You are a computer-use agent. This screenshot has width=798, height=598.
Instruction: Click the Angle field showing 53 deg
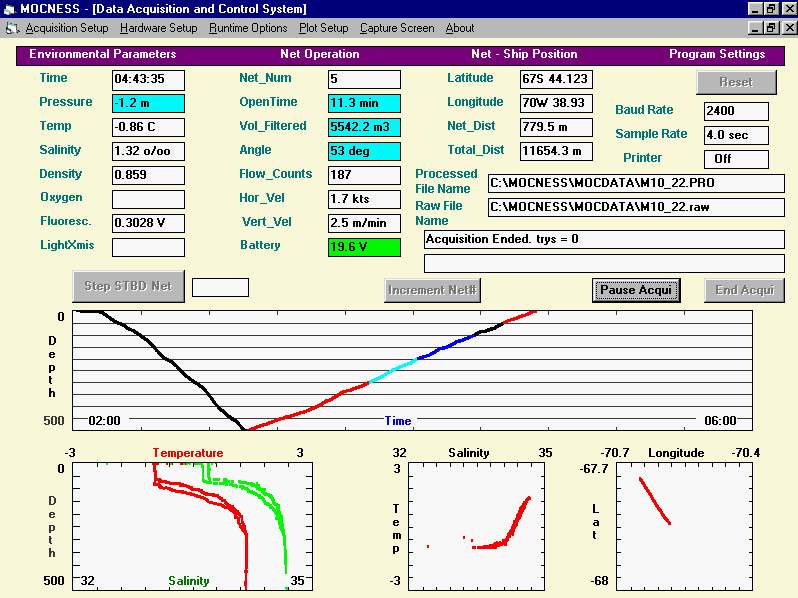364,151
